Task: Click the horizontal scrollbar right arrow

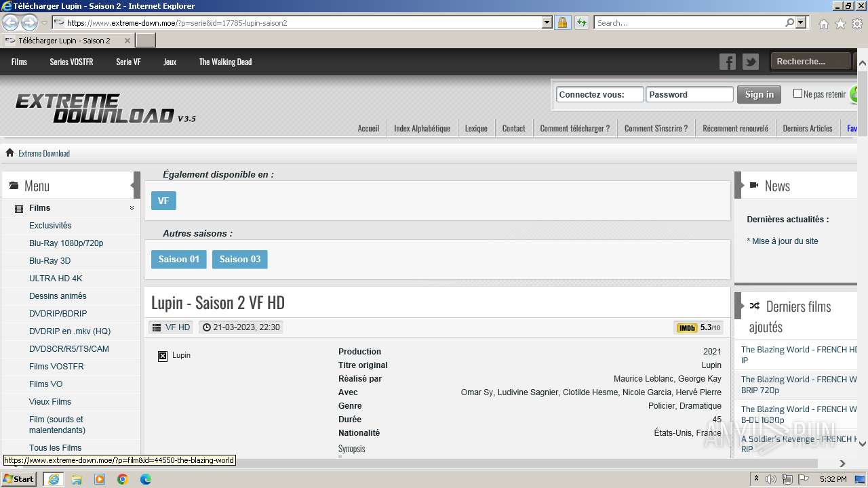Action: (843, 464)
